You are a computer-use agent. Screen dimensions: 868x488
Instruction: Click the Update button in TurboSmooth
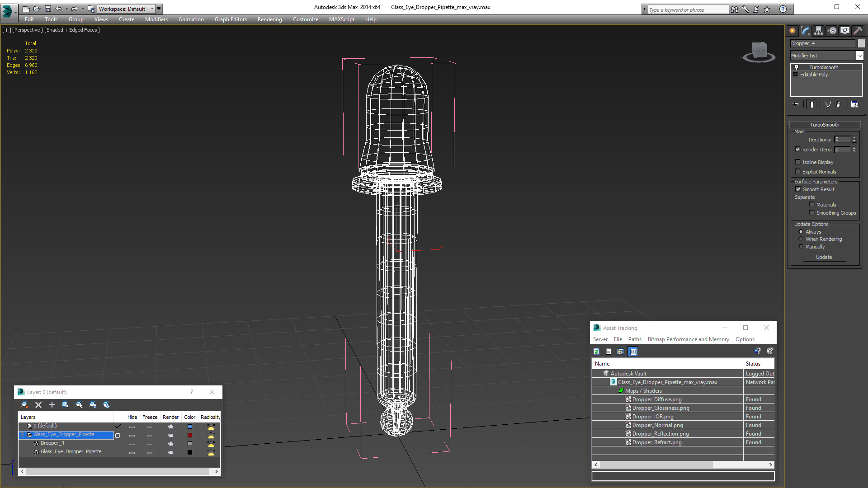(824, 257)
